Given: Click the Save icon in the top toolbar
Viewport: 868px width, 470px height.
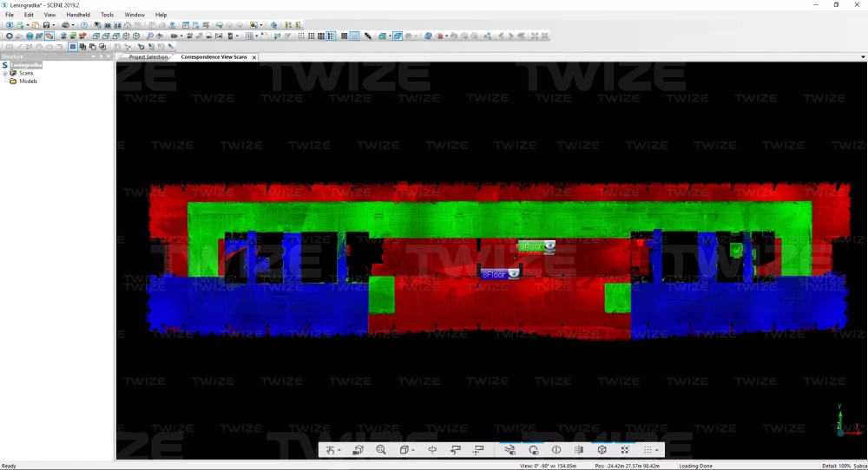Looking at the screenshot, I should pyautogui.click(x=47, y=25).
